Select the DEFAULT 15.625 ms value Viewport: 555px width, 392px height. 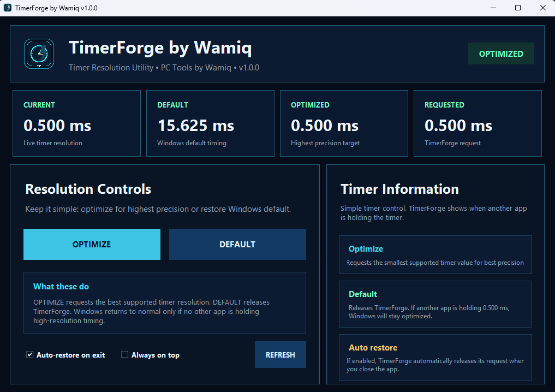(196, 126)
